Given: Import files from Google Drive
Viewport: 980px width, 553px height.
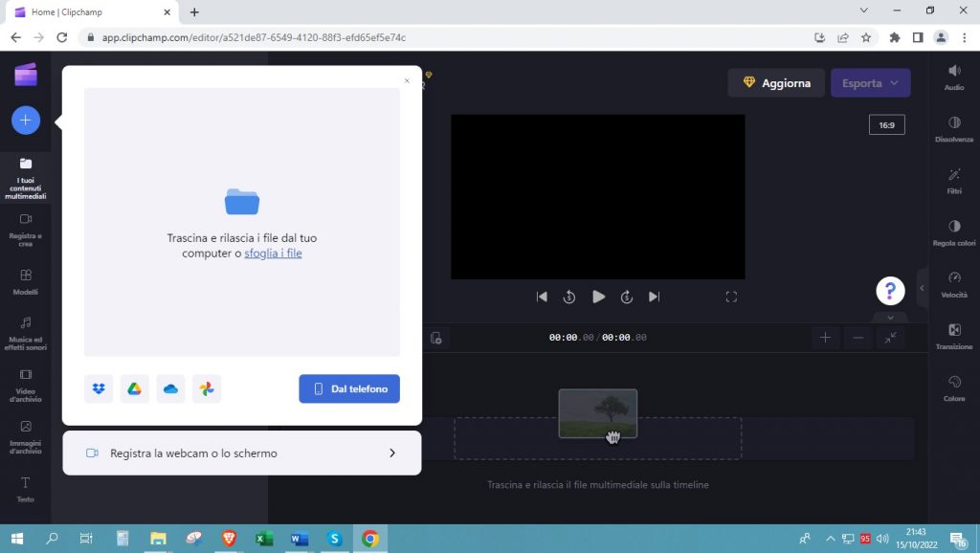Looking at the screenshot, I should click(x=134, y=388).
